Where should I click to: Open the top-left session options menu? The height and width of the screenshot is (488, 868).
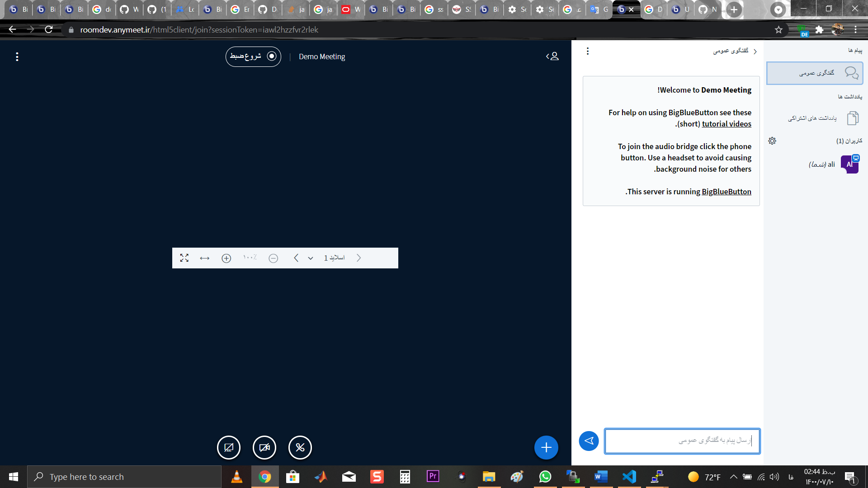(x=17, y=56)
